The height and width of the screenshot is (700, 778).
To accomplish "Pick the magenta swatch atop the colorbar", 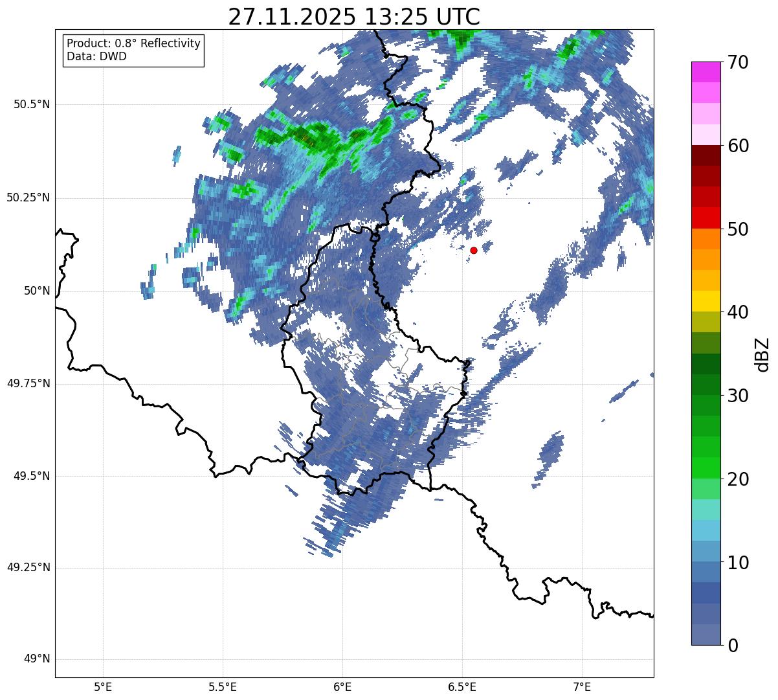I will coord(705,72).
